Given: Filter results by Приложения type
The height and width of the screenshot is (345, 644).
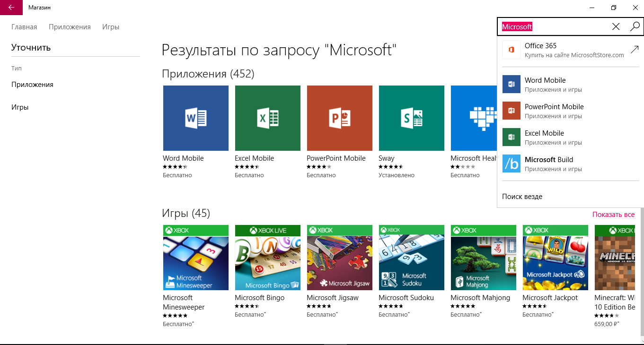Looking at the screenshot, I should pyautogui.click(x=32, y=85).
